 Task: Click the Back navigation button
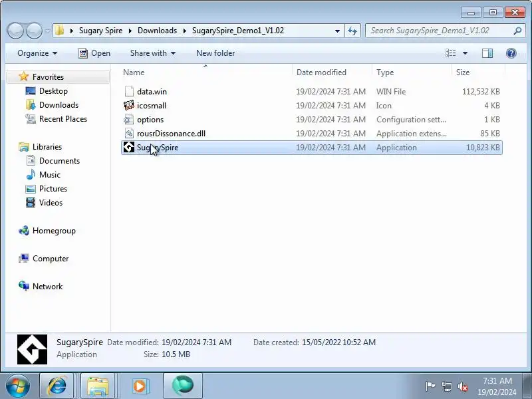[15, 31]
